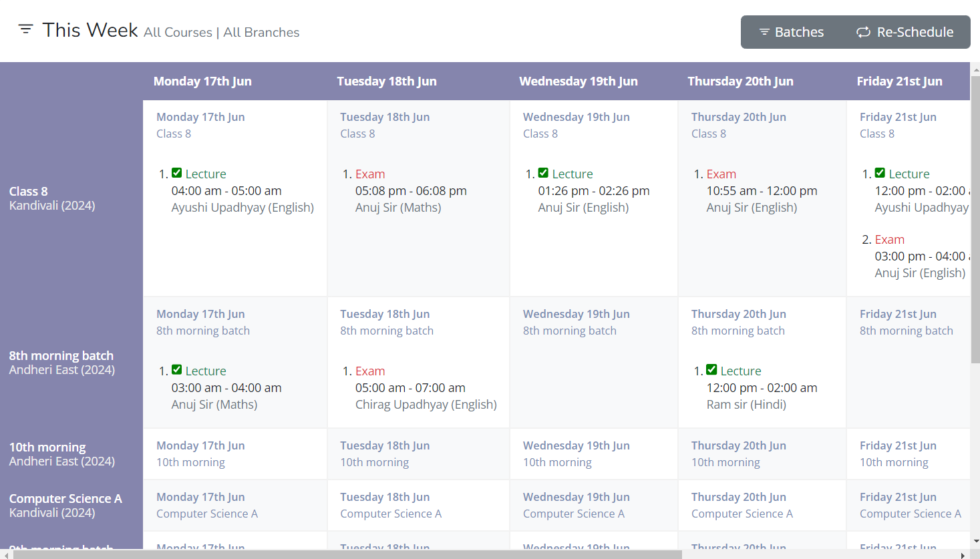Click 'Ram sir (Hindi)' teacher name
The image size is (980, 559).
[x=746, y=405]
